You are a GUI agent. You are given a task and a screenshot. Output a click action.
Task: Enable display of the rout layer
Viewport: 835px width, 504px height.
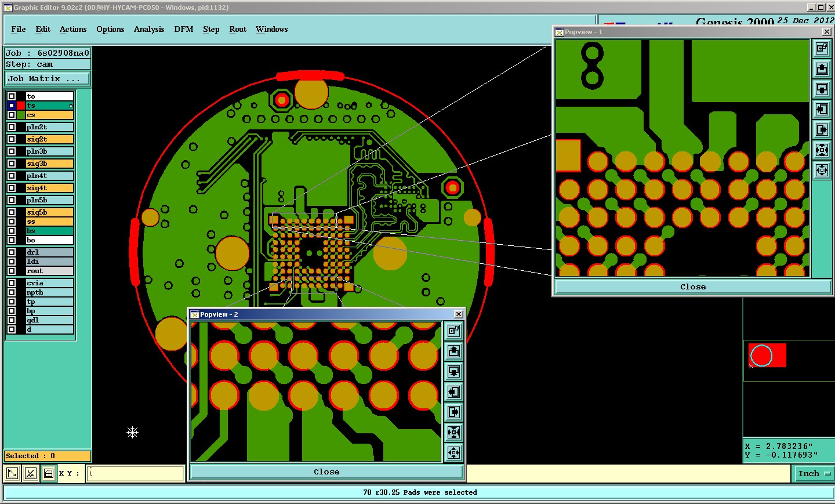[x=12, y=271]
